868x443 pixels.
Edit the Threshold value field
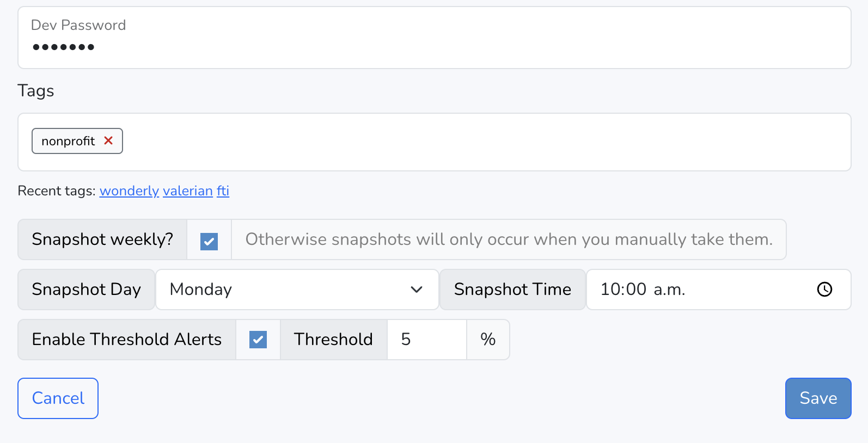pyautogui.click(x=427, y=340)
